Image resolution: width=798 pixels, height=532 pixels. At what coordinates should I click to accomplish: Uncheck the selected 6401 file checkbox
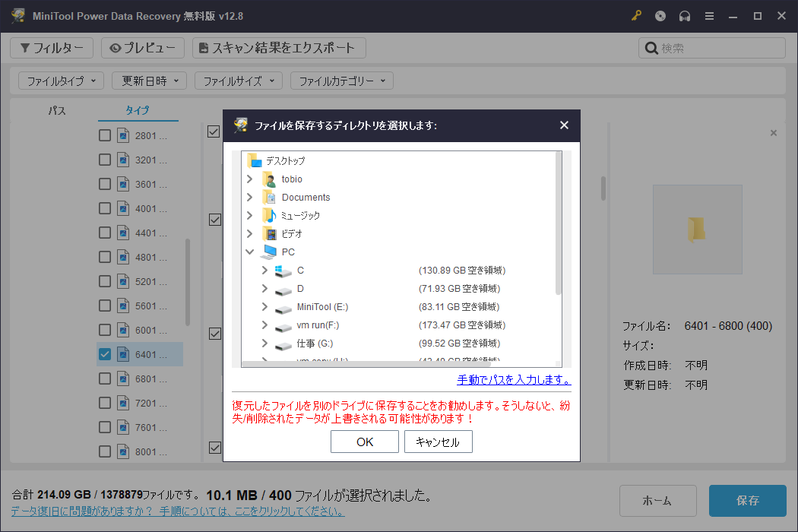(x=103, y=354)
